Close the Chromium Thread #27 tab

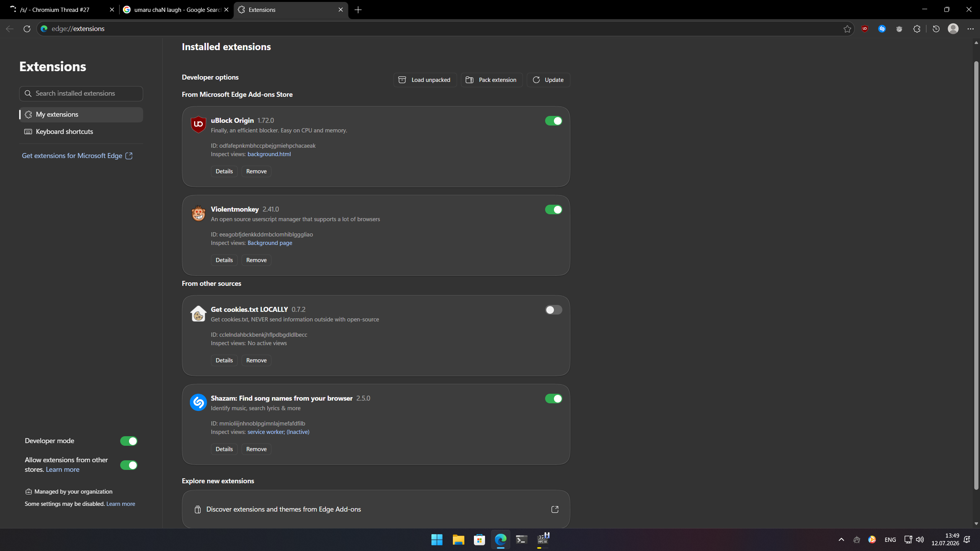tap(112, 10)
